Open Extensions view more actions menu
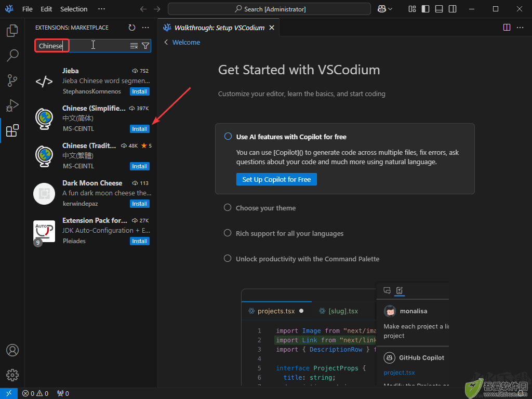Image resolution: width=532 pixels, height=399 pixels. tap(145, 28)
